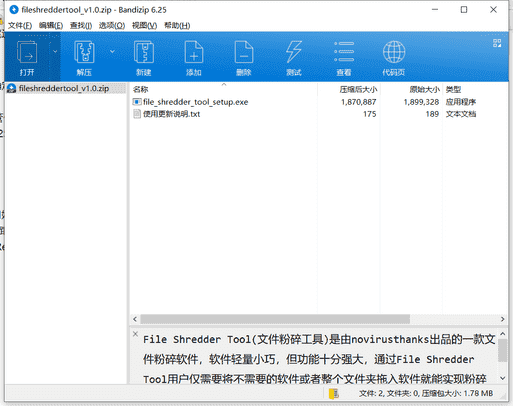The image size is (513, 406).
Task: Click comment pane scroll down arrow
Action: coord(502,378)
